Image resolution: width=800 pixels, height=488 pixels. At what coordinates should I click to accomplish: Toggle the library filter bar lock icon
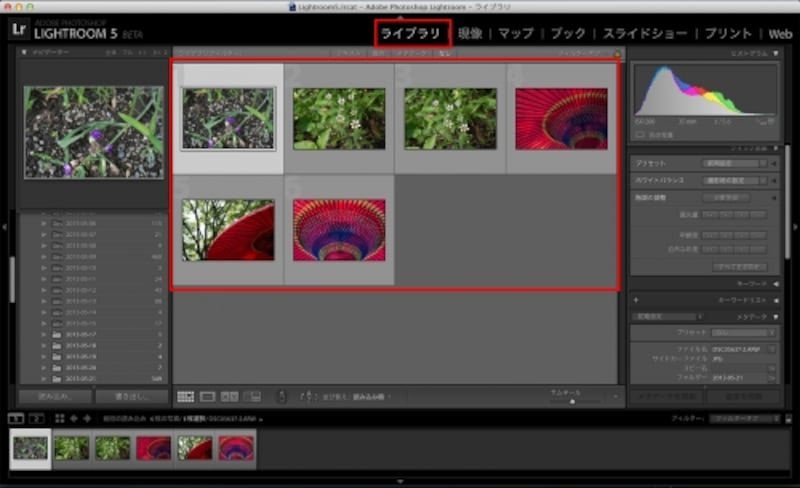617,53
